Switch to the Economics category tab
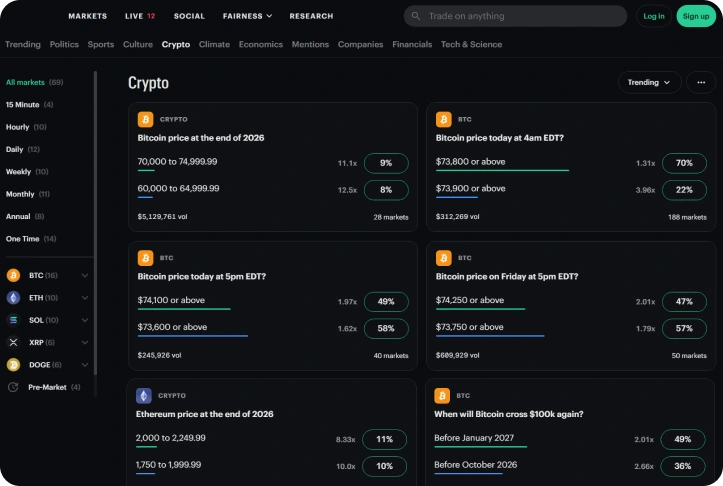Screen dimensions: 723x486 pyautogui.click(x=261, y=44)
